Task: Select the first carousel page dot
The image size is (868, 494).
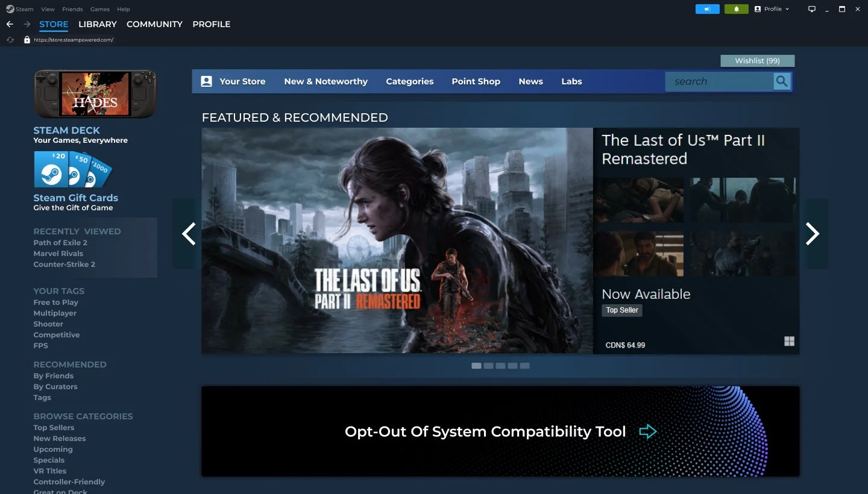Action: coord(476,366)
